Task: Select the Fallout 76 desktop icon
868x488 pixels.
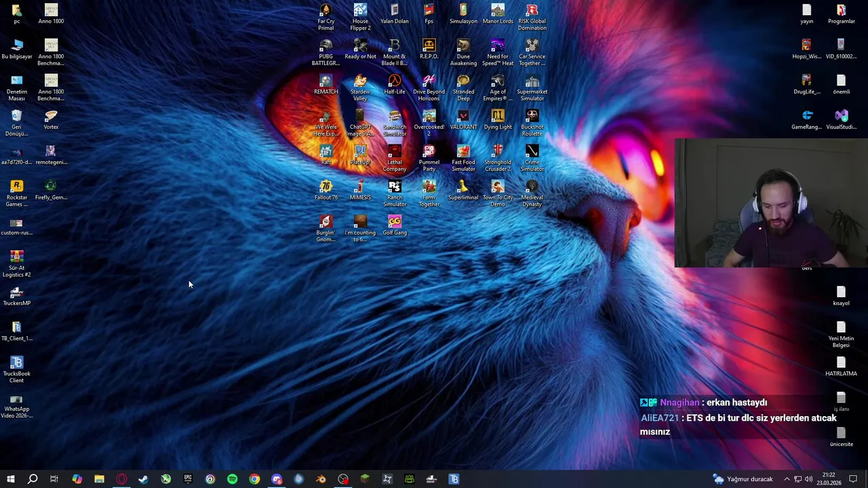Action: [x=325, y=190]
